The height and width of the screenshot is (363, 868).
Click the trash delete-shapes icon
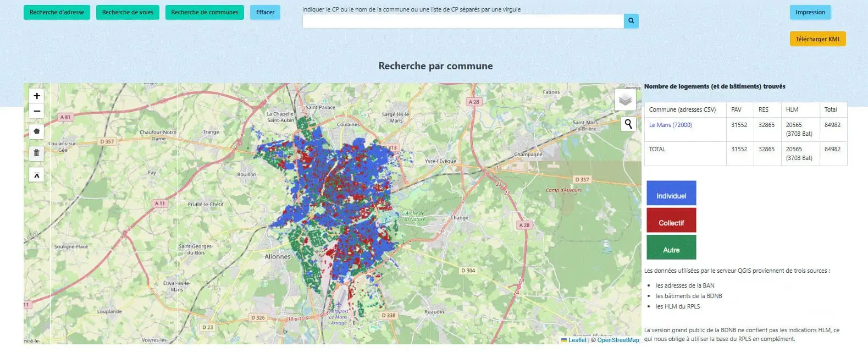[x=37, y=152]
